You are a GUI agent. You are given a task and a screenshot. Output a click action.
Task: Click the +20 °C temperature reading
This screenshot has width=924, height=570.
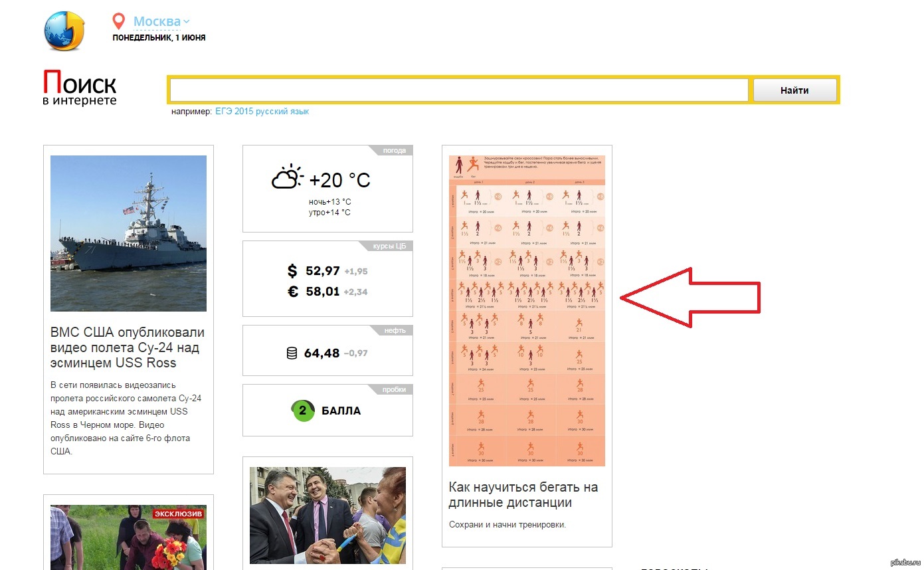(x=339, y=180)
